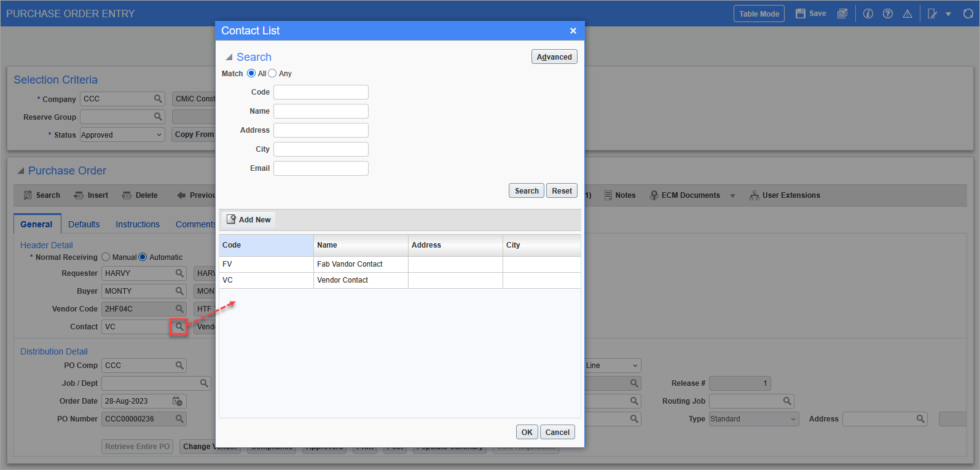Click the Copy From button
The height and width of the screenshot is (470, 980).
(x=194, y=135)
